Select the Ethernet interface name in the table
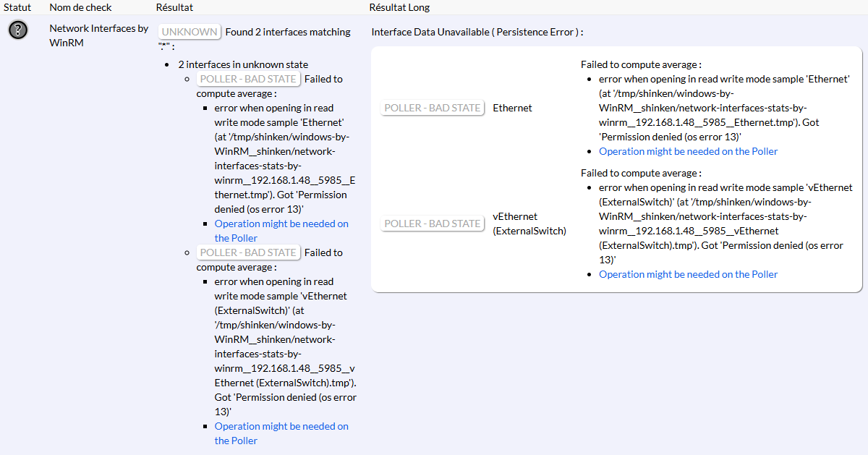The height and width of the screenshot is (455, 868). point(512,108)
